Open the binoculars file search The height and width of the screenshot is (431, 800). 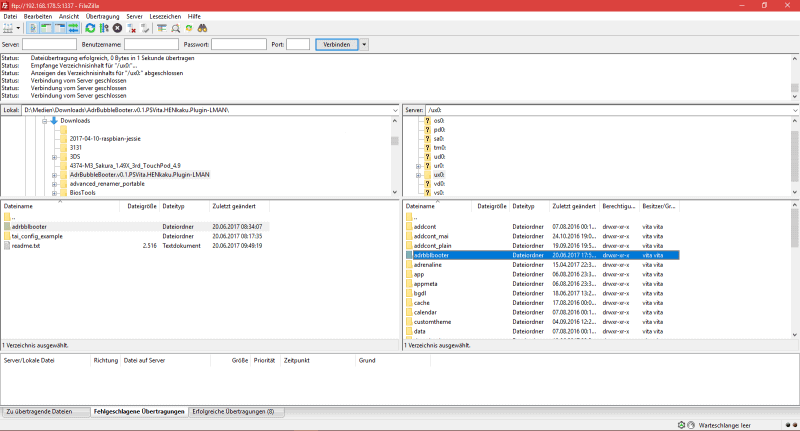click(203, 28)
